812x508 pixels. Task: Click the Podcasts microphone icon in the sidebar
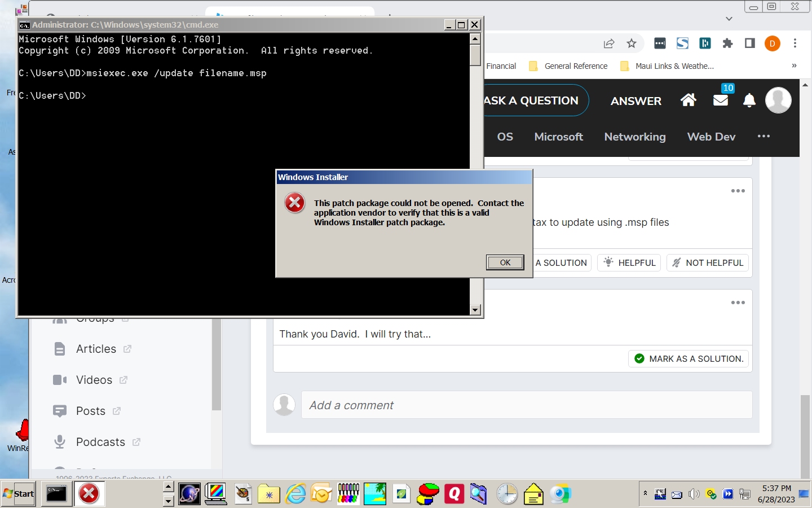[x=59, y=442]
